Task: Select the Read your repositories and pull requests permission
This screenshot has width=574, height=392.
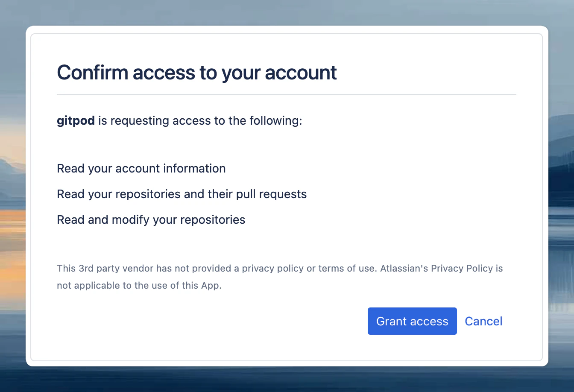Action: point(182,194)
